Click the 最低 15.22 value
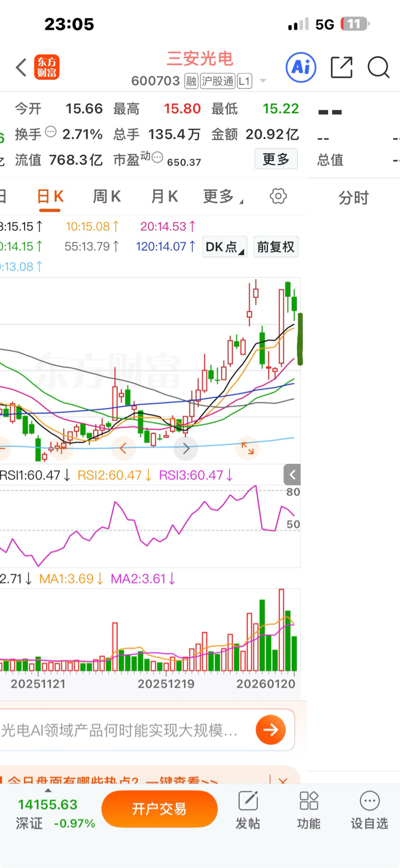Screen dimensions: 400x868 [281, 108]
